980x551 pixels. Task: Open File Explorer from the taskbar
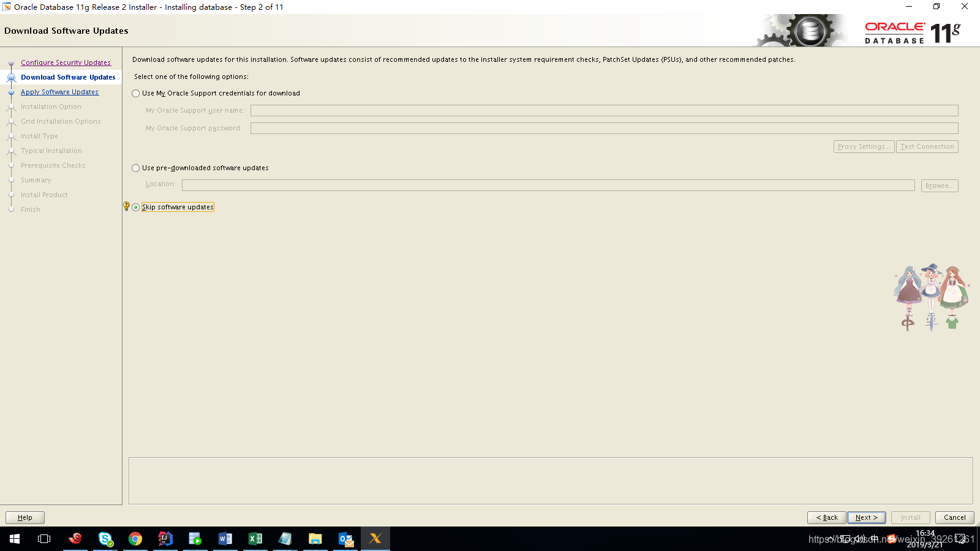(315, 539)
